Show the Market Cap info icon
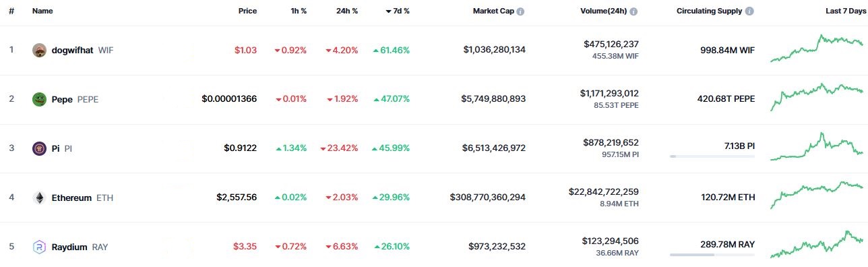This screenshot has width=868, height=267. pos(521,11)
